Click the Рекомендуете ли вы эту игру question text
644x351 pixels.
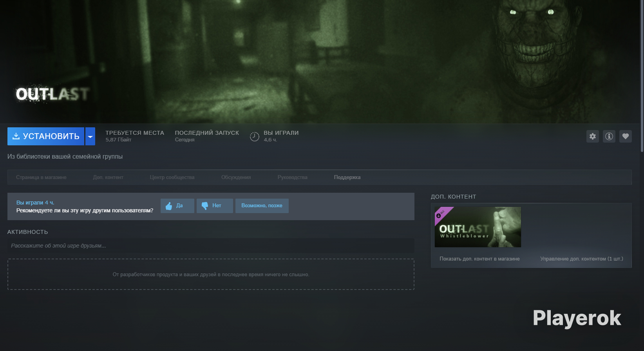[85, 210]
